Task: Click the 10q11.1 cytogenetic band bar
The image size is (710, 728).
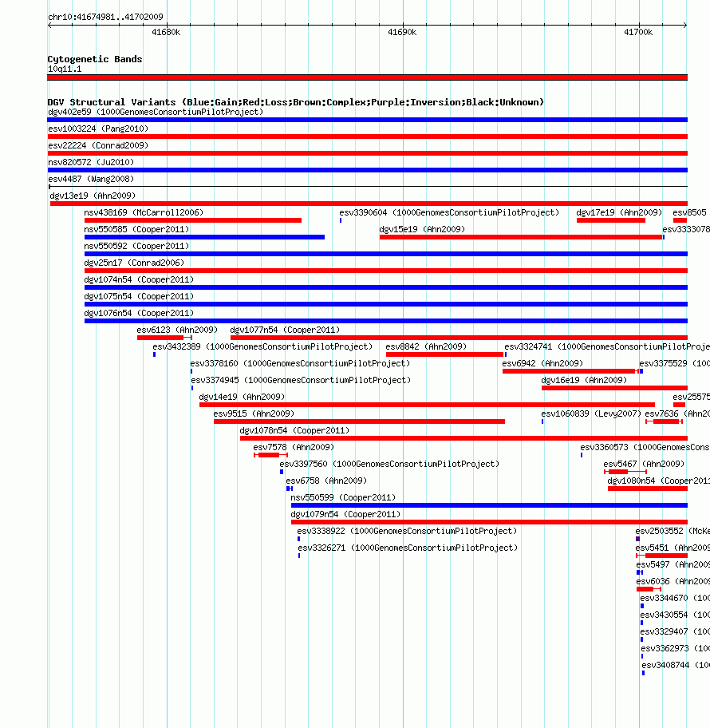Action: point(368,77)
